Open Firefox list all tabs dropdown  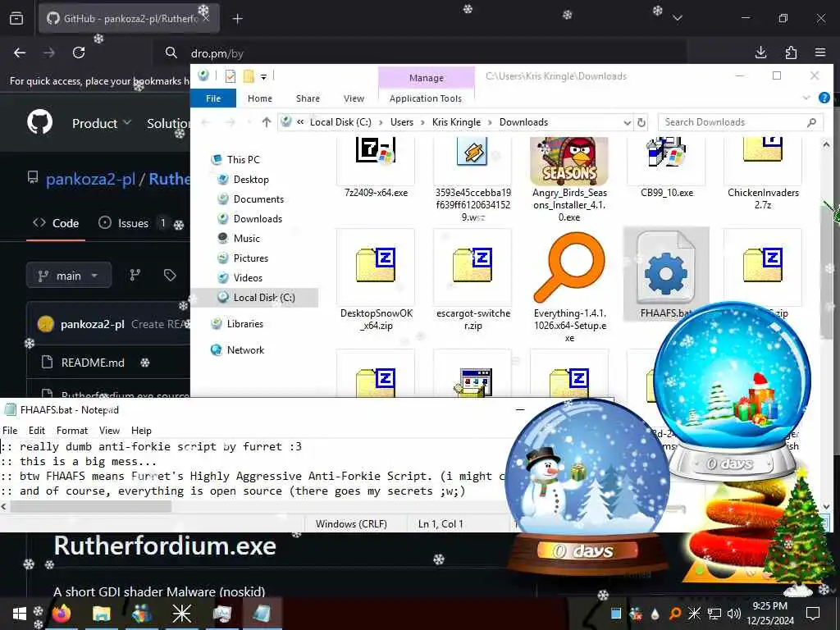[677, 18]
